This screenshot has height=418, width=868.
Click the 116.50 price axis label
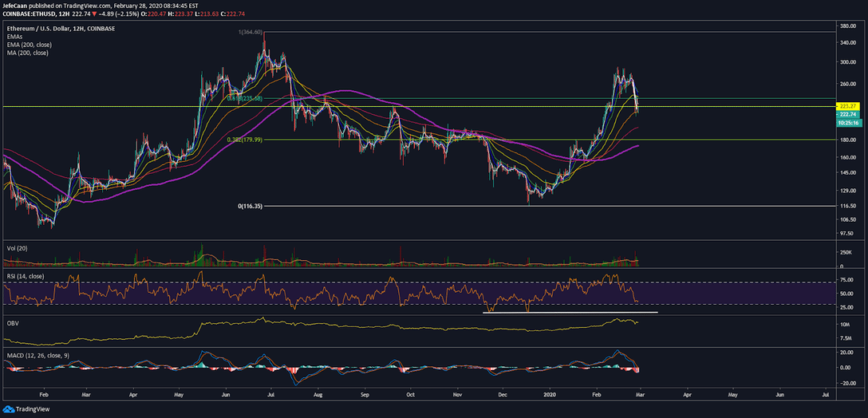[x=849, y=205]
